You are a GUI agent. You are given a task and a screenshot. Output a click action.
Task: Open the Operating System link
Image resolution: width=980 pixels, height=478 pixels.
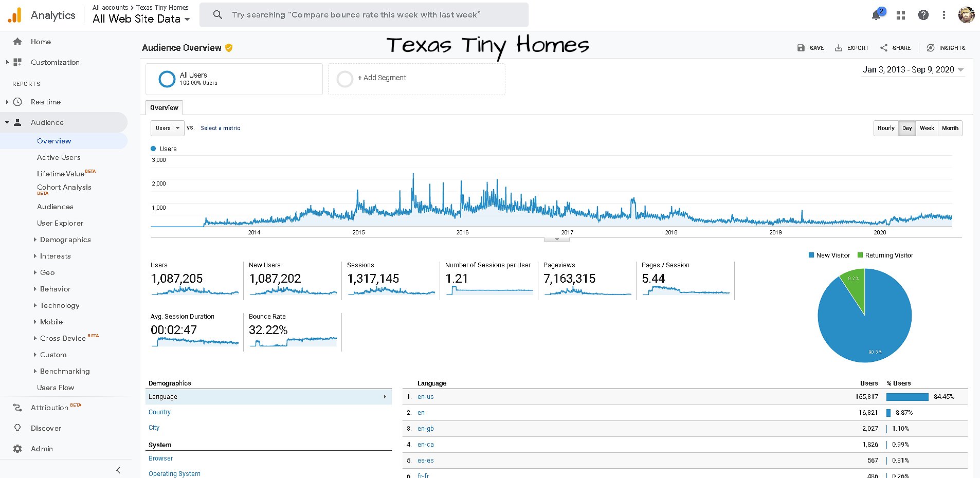click(x=174, y=474)
